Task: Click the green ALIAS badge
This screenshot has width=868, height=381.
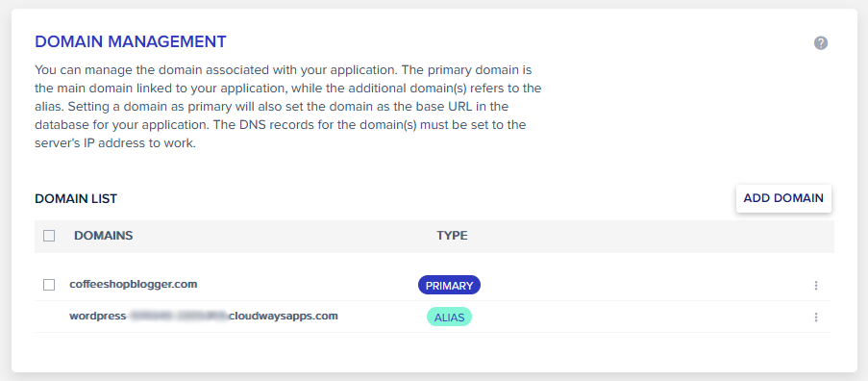Action: click(x=449, y=317)
